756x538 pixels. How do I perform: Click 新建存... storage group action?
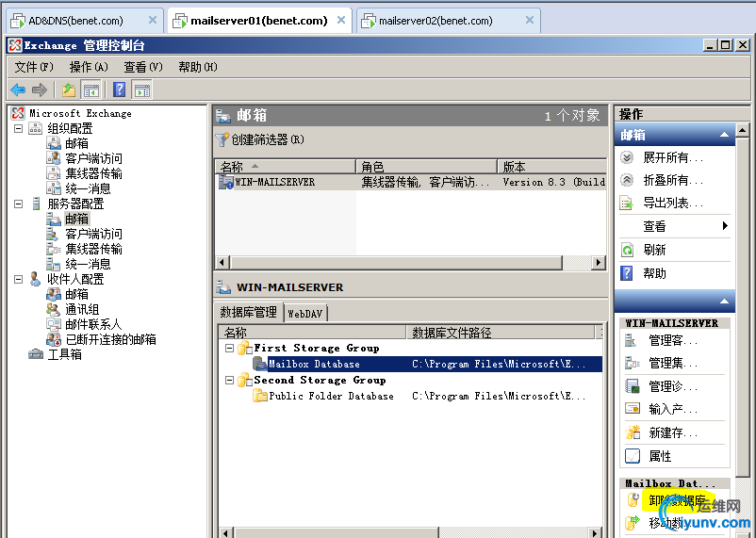click(x=673, y=432)
